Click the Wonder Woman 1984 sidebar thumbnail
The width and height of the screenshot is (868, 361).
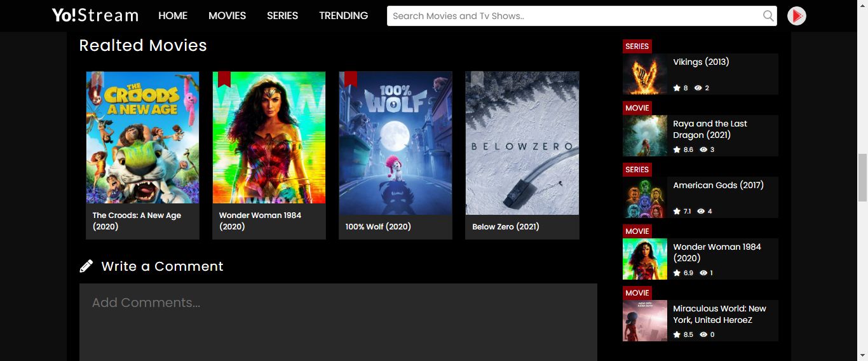click(x=645, y=259)
